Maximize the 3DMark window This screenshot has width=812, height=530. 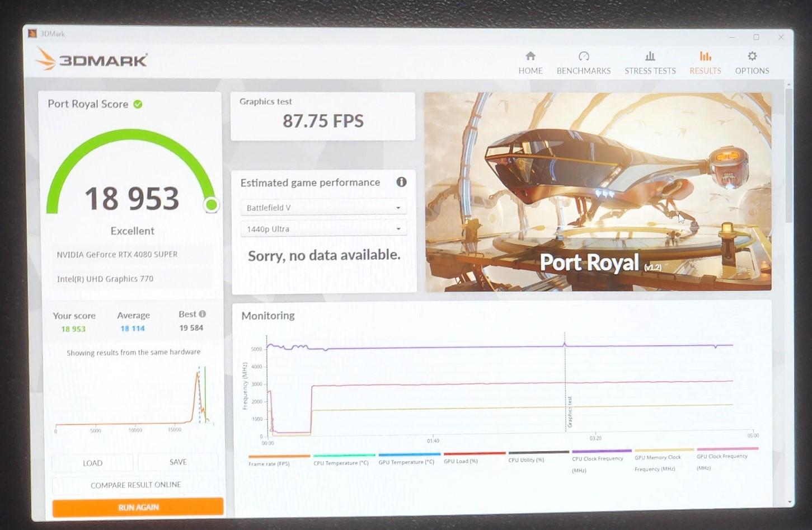756,37
